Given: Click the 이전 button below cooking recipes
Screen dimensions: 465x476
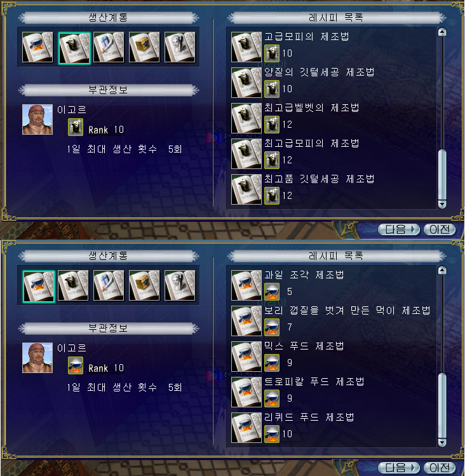Looking at the screenshot, I should click(x=440, y=468).
